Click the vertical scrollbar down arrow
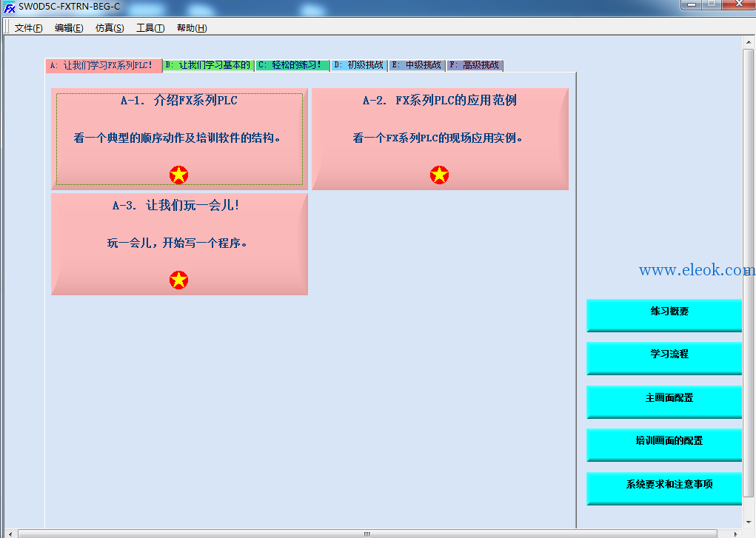 (x=749, y=522)
